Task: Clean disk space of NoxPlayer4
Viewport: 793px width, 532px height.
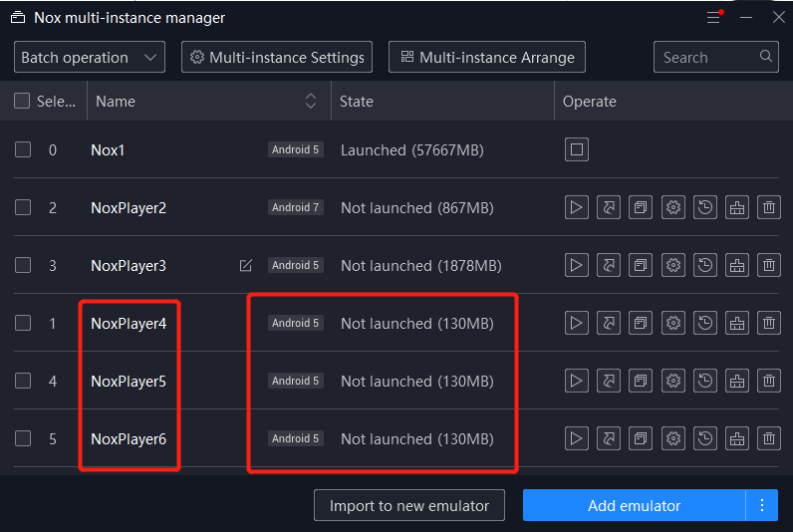Action: click(x=737, y=323)
